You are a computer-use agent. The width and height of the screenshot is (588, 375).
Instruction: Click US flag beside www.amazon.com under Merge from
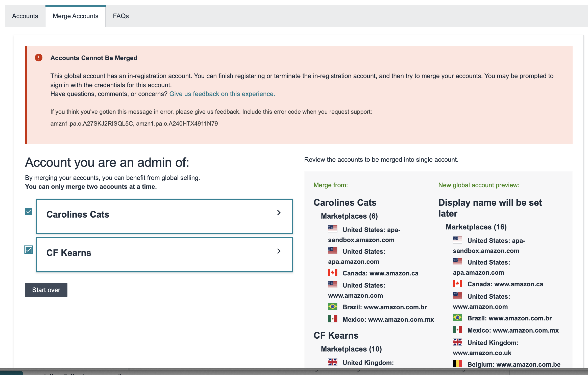click(333, 285)
